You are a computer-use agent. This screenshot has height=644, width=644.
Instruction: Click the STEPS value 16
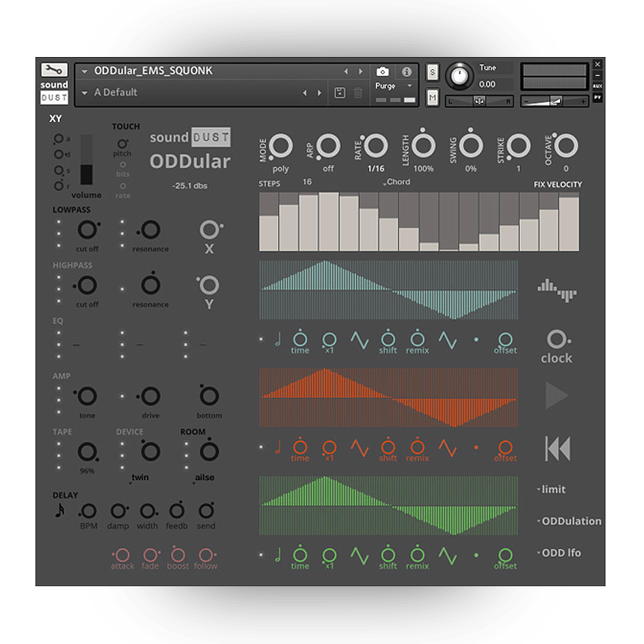(307, 182)
